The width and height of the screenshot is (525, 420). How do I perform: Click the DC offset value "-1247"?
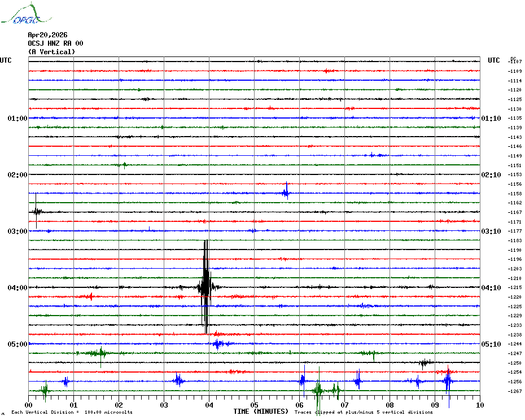pos(515,353)
